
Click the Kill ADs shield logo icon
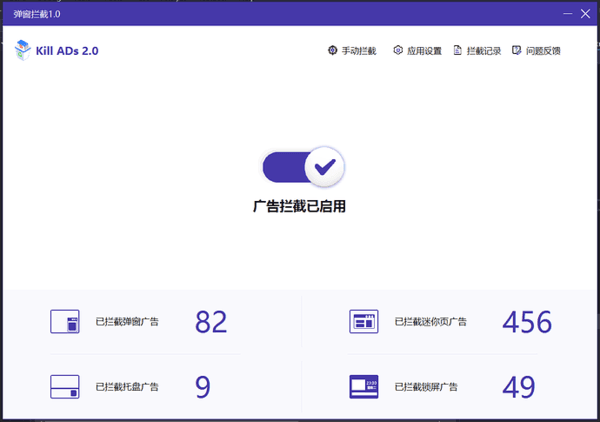tap(23, 50)
